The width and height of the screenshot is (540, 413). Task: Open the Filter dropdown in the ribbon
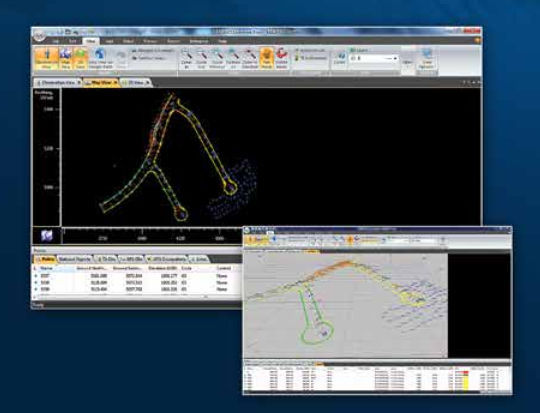click(407, 62)
